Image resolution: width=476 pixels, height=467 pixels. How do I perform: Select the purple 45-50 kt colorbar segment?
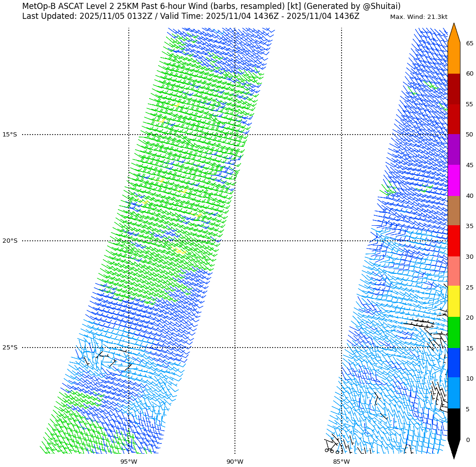click(x=453, y=149)
